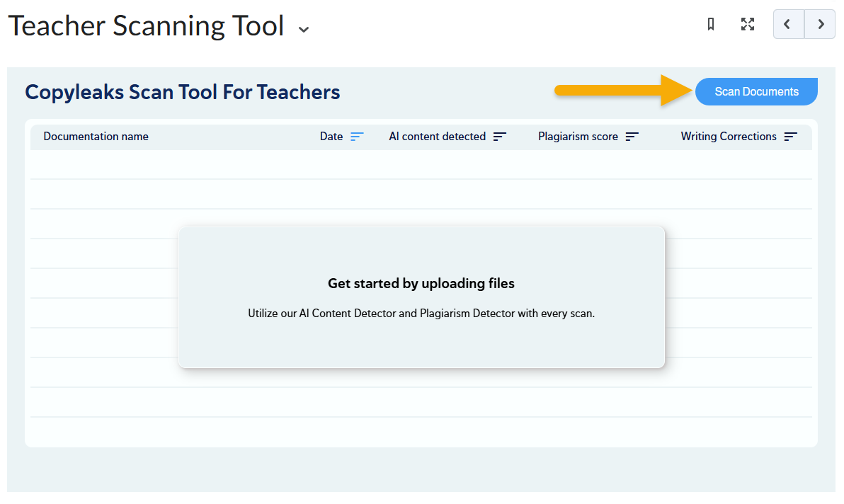This screenshot has height=504, width=844.
Task: Click the AI content detected header label
Action: click(437, 137)
